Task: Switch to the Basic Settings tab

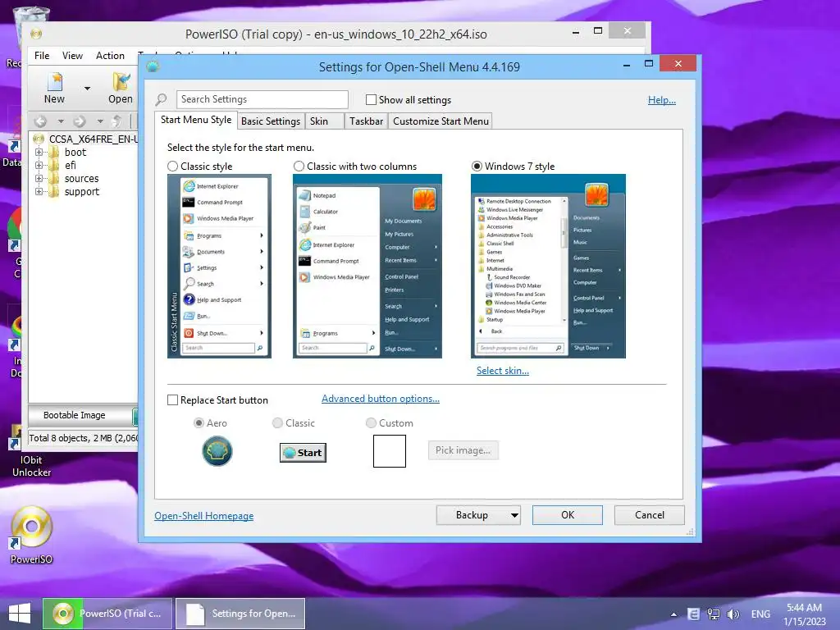Action: (271, 121)
